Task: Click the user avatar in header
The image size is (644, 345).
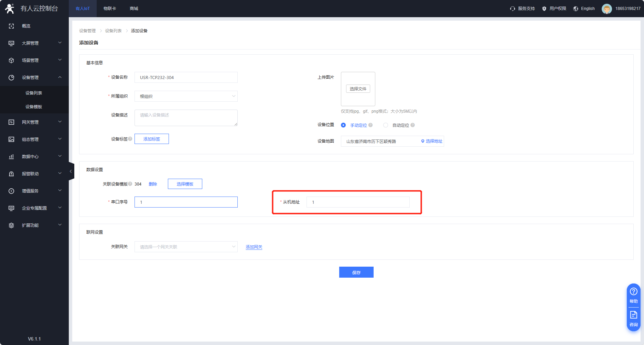Action: point(607,9)
